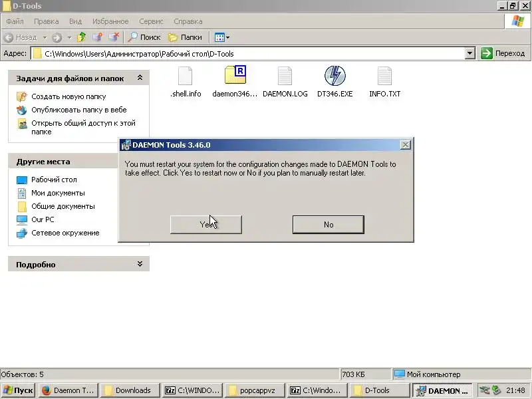532x399 pixels.
Task: Switch to D-Tools taskbar item
Action: point(379,390)
